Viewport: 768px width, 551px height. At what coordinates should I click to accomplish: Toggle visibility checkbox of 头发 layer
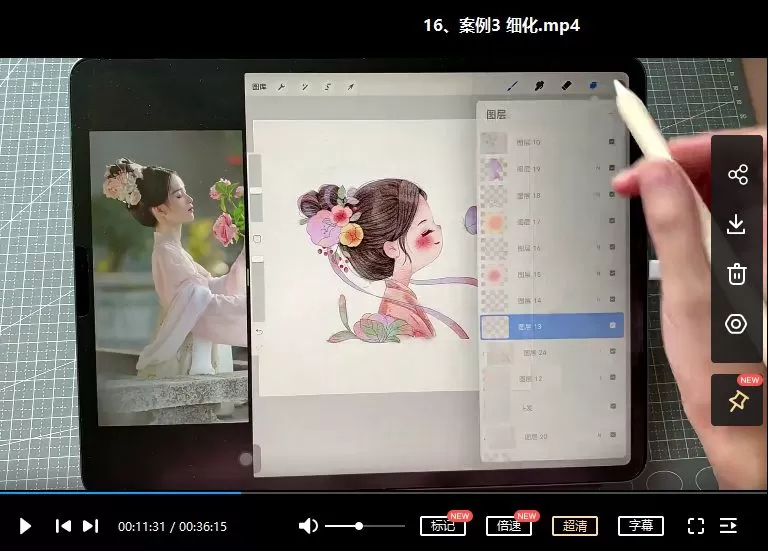[612, 406]
